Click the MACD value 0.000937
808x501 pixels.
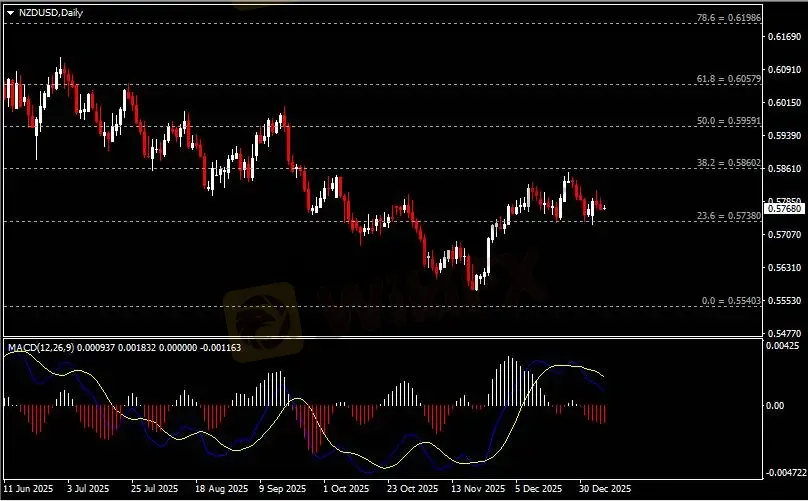pyautogui.click(x=97, y=348)
